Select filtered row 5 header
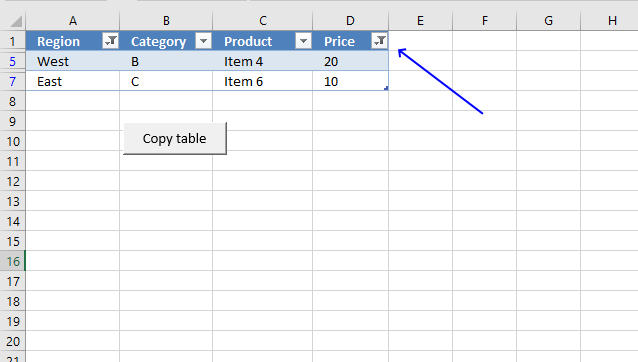Screen dimensions: 638x362 point(13,61)
